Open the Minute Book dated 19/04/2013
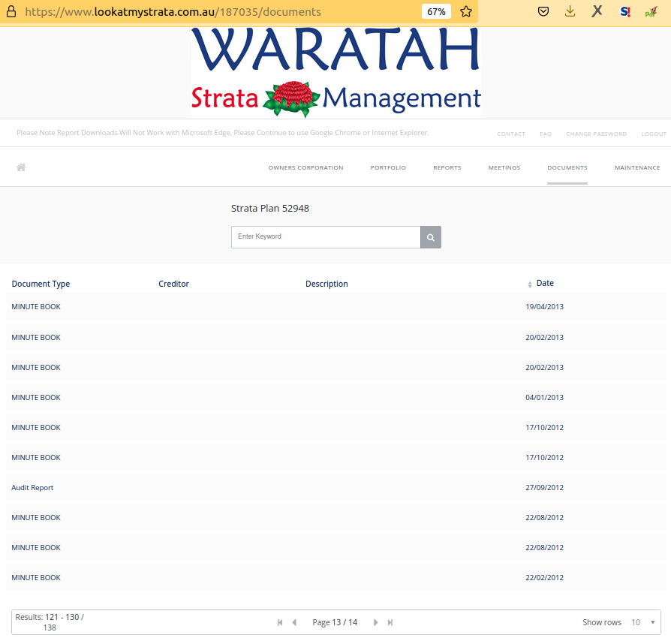 tap(335, 307)
